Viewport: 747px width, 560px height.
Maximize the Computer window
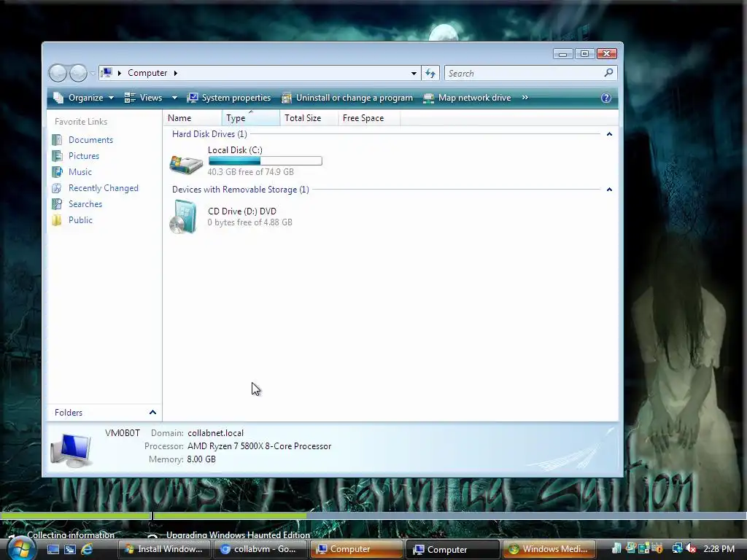point(584,54)
